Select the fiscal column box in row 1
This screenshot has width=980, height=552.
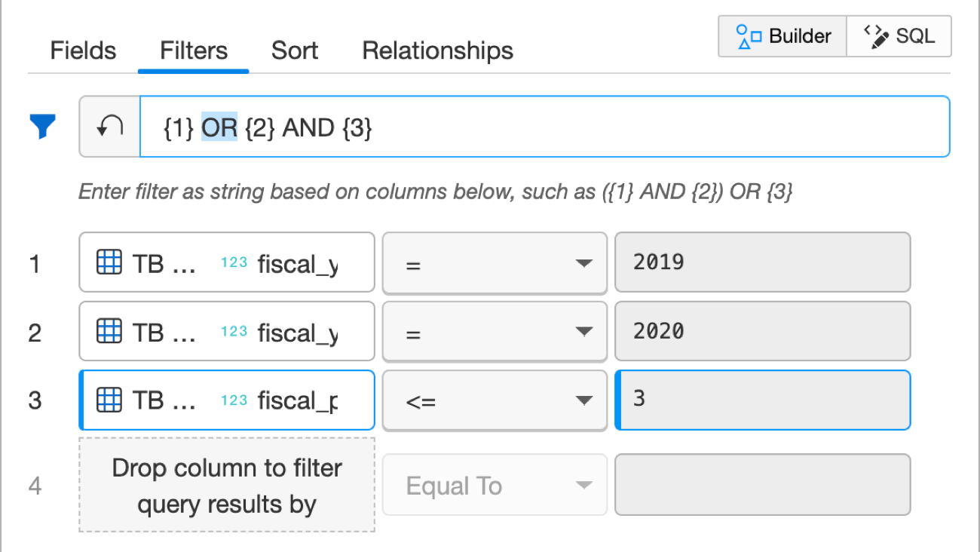227,262
